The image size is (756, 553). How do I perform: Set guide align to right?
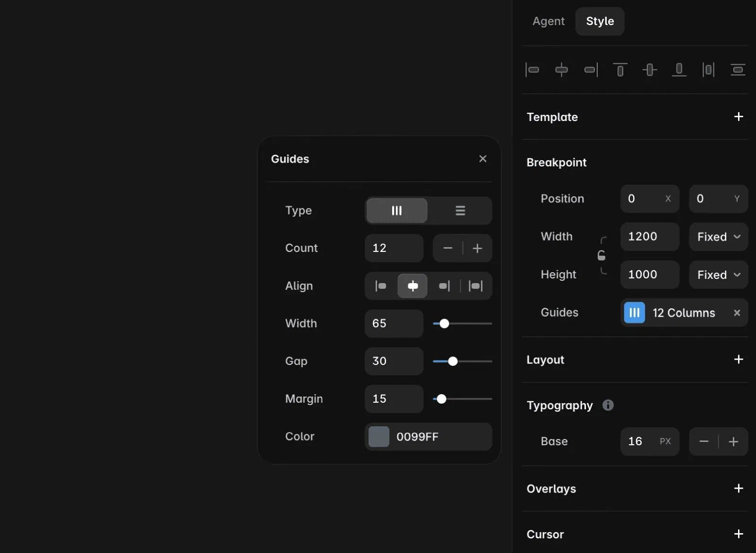click(x=444, y=286)
